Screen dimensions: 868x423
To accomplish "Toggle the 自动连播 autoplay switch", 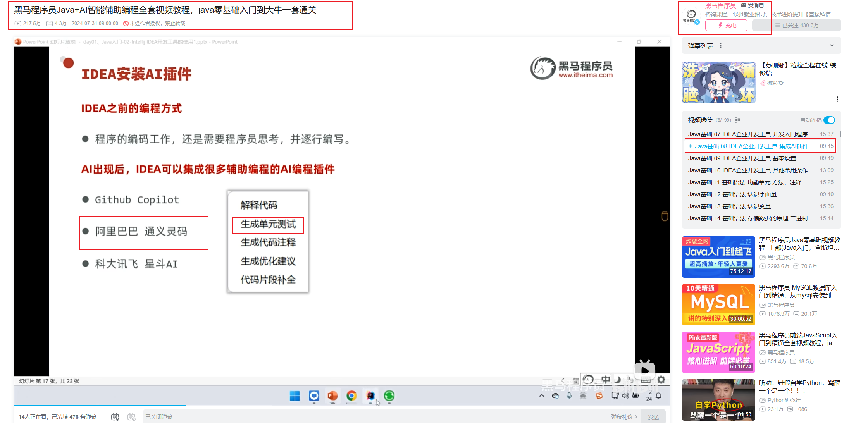I will (829, 120).
